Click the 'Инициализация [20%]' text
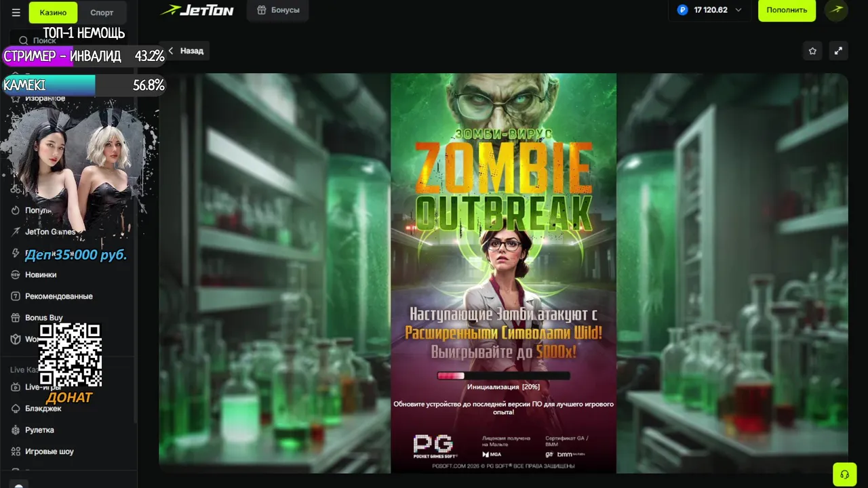Image resolution: width=868 pixels, height=488 pixels. tap(503, 387)
